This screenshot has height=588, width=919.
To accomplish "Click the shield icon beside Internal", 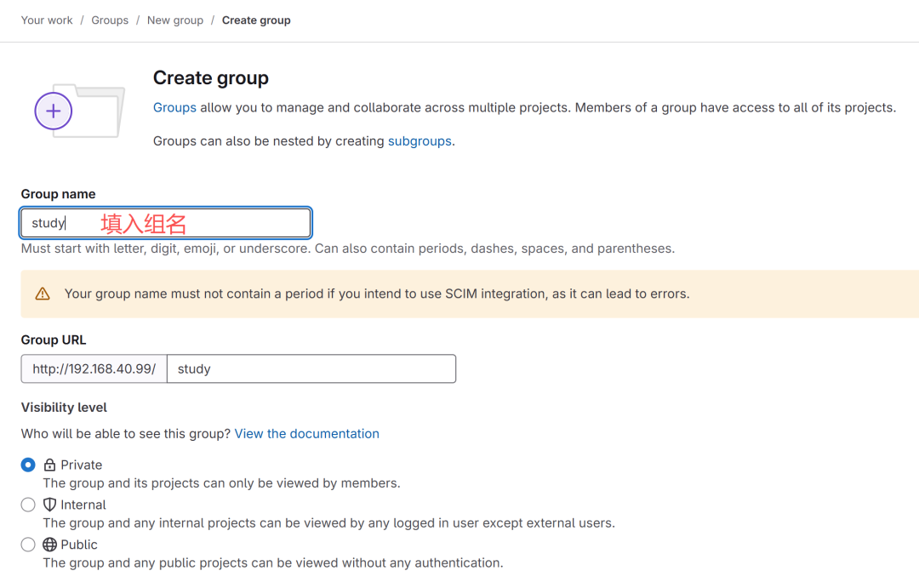I will 49,505.
